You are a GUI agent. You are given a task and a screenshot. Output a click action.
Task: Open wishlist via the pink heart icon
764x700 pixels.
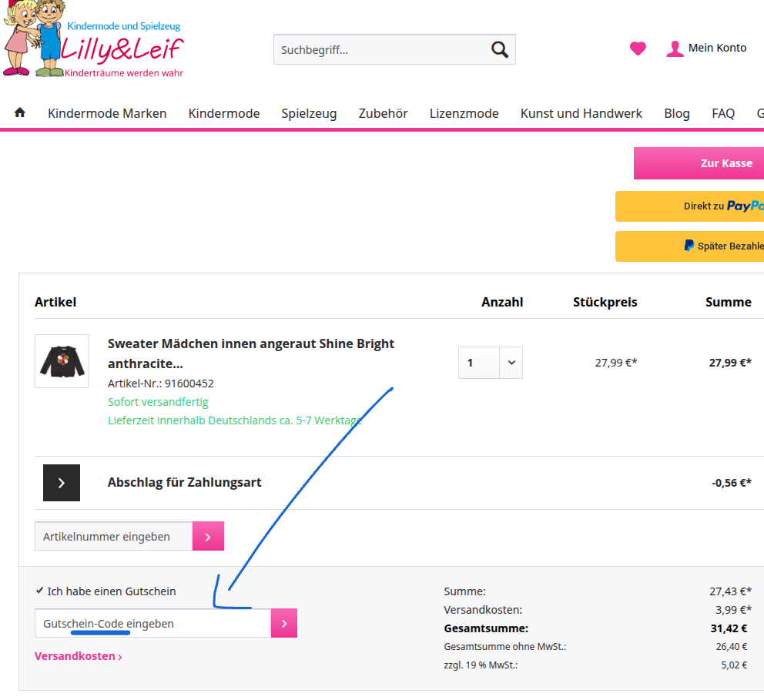tap(638, 49)
